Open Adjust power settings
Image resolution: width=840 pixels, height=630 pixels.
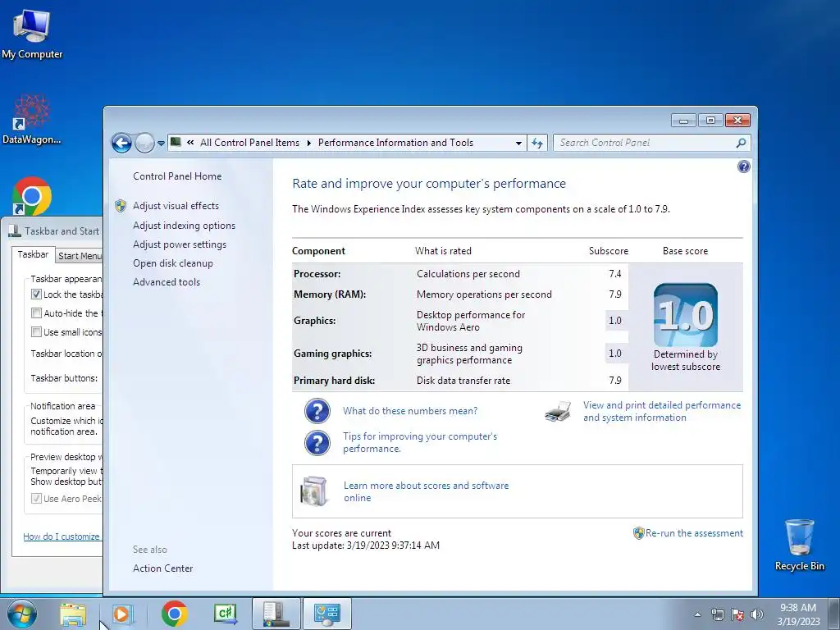tap(180, 244)
